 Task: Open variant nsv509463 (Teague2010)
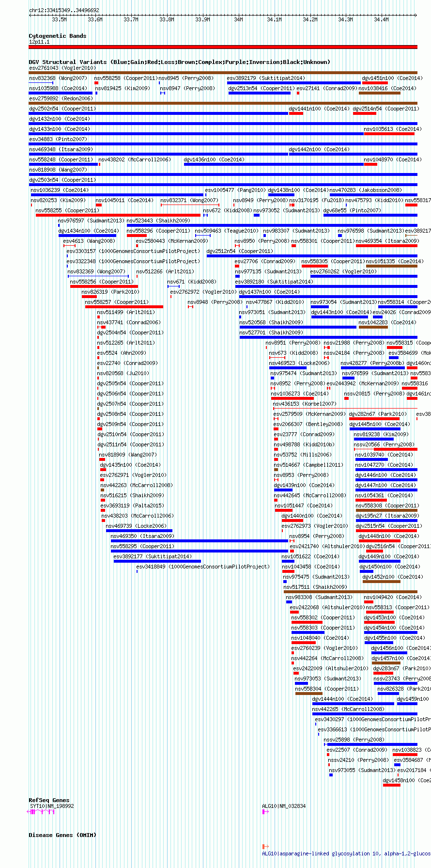pos(227,231)
